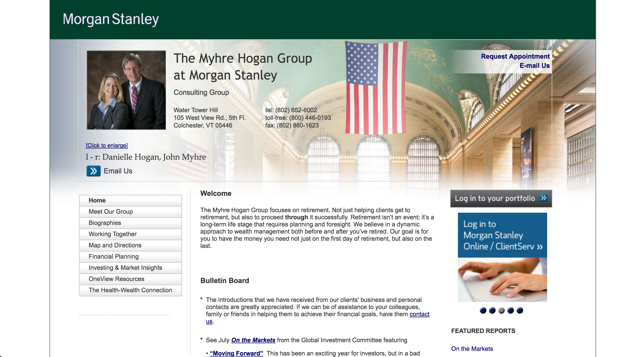Click the blue double-arrow Email Us icon
Viewport: 644px width, 357px height.
click(93, 171)
